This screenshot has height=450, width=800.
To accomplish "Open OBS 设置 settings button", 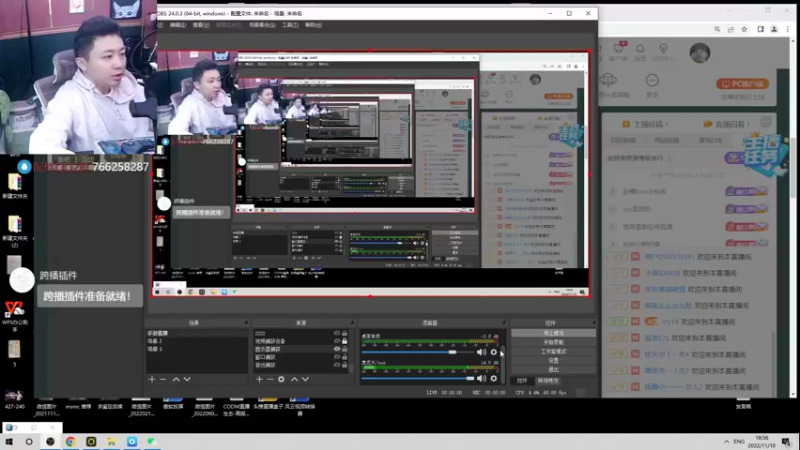I will click(x=553, y=360).
